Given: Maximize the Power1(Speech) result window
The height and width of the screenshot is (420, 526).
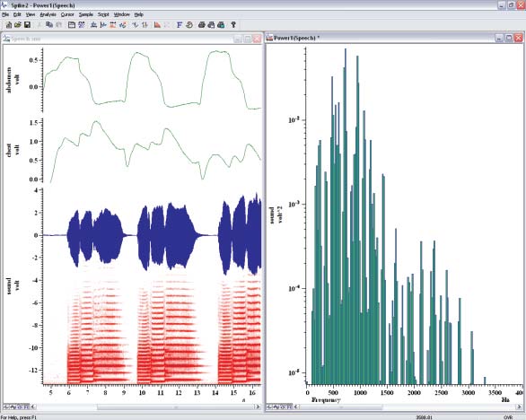Looking at the screenshot, I should click(x=509, y=38).
